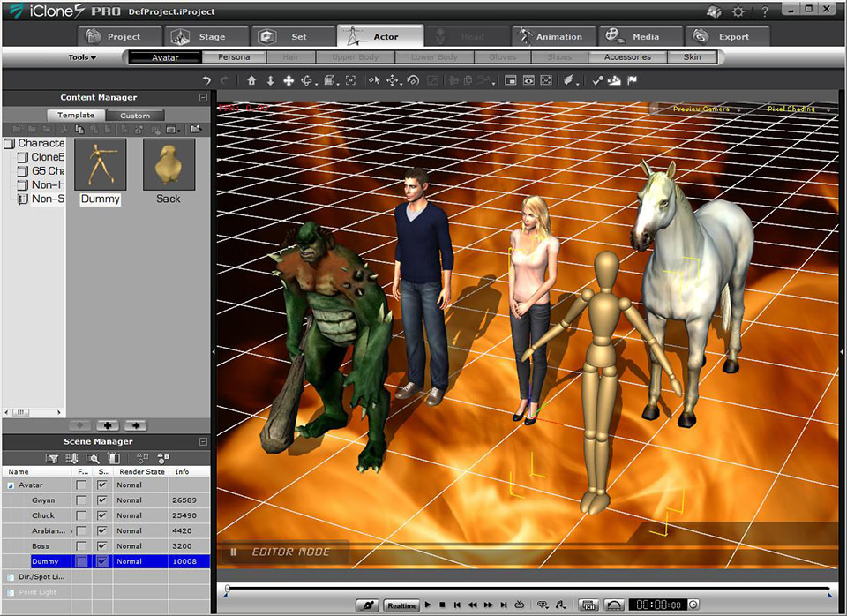Play the animation
This screenshot has height=616, width=847.
tap(428, 605)
